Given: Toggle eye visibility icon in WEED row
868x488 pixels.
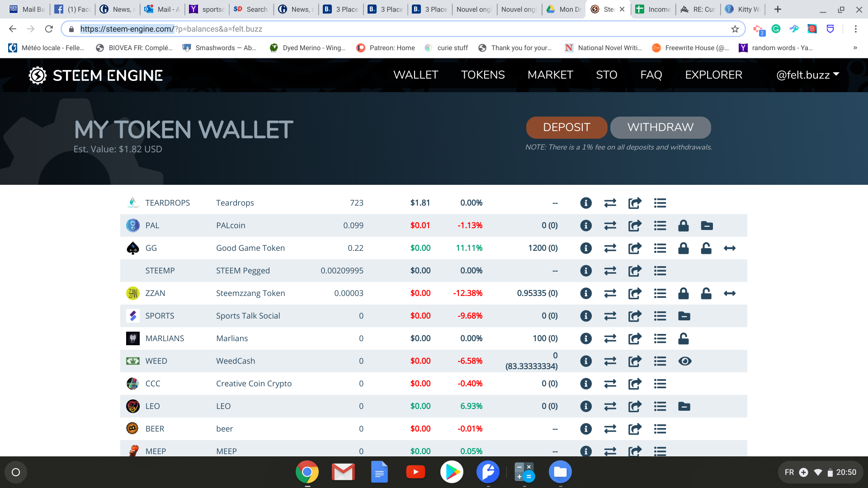Looking at the screenshot, I should click(685, 361).
